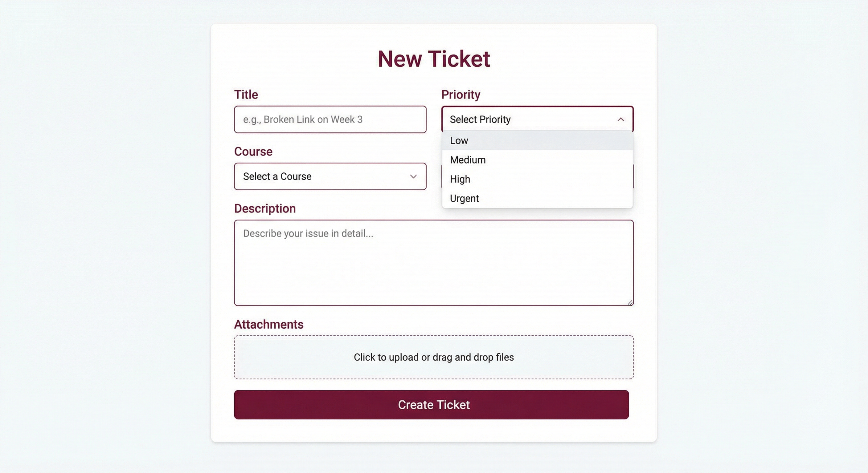Viewport: 868px width, 473px height.
Task: Click the drag and drop upload zone
Action: [x=434, y=357]
